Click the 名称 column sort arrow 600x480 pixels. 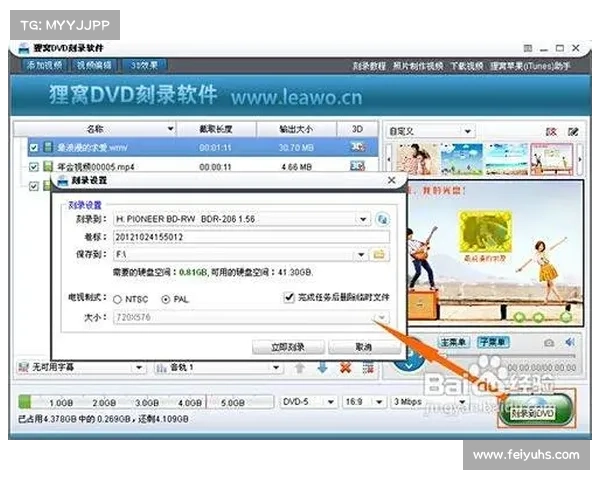pyautogui.click(x=171, y=129)
